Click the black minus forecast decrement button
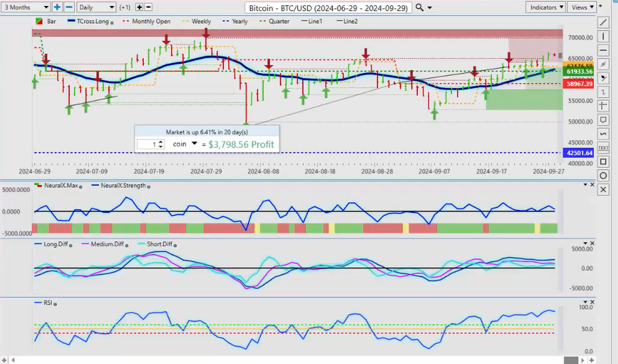Viewport: 618px width, 364px height. click(149, 7)
